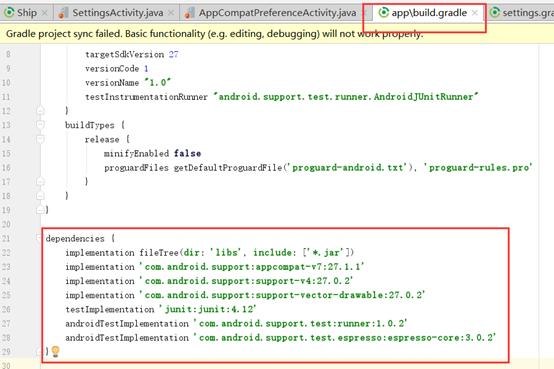Click the Gradle project sync failed message
The width and height of the screenshot is (554, 369).
click(214, 34)
